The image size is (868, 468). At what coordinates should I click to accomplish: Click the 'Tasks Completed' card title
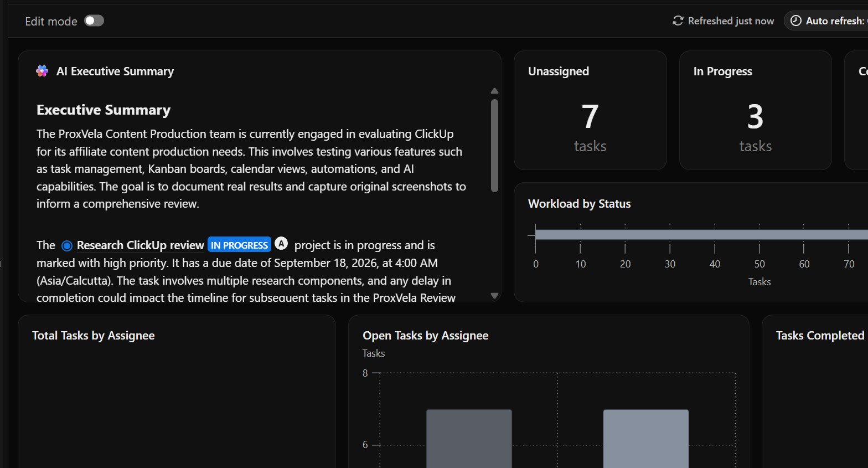(x=820, y=336)
